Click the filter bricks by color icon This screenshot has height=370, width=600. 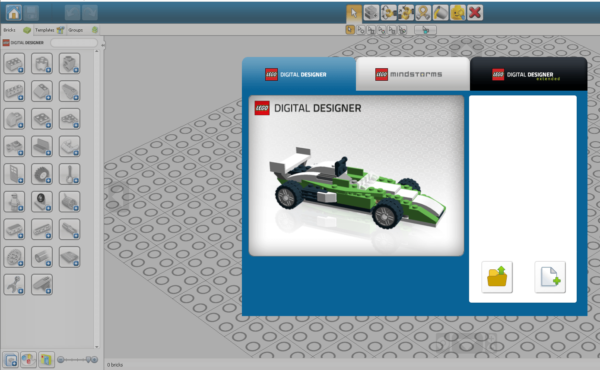(28, 360)
